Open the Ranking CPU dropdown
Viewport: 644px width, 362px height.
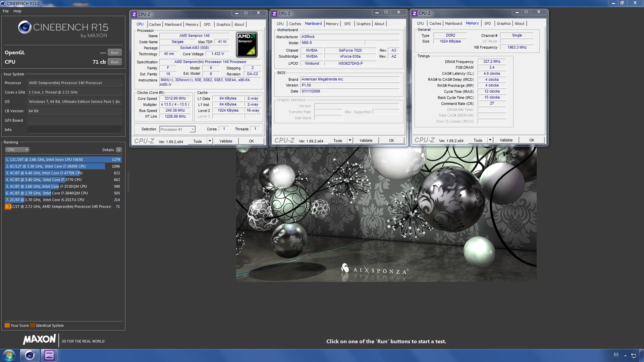point(17,150)
